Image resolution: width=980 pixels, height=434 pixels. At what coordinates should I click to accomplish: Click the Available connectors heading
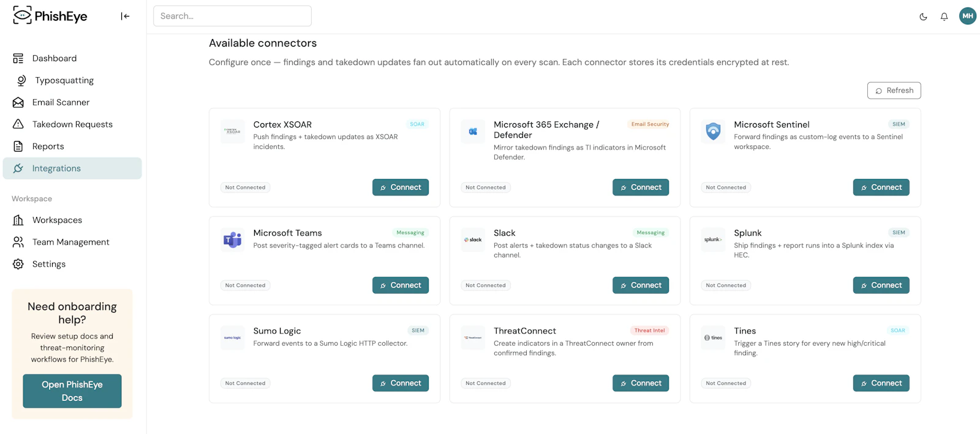pyautogui.click(x=263, y=43)
